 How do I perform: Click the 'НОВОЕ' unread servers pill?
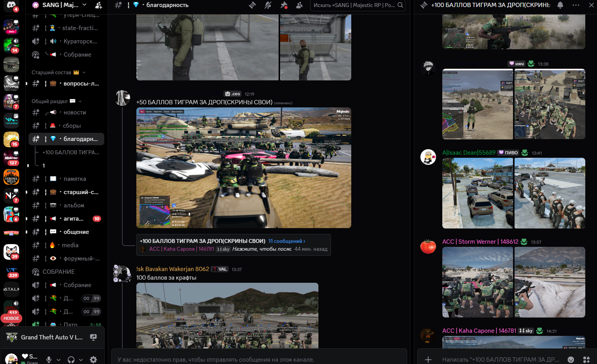click(x=11, y=318)
